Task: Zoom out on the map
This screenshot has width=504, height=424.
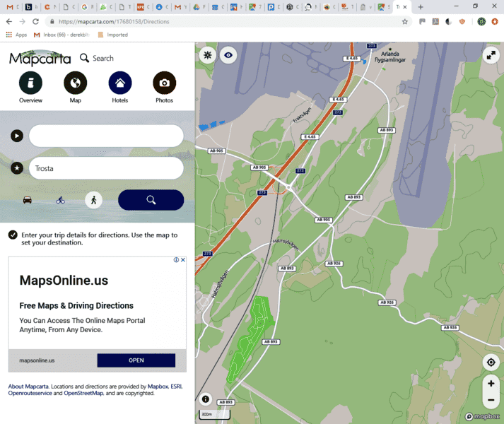Action: point(491,400)
